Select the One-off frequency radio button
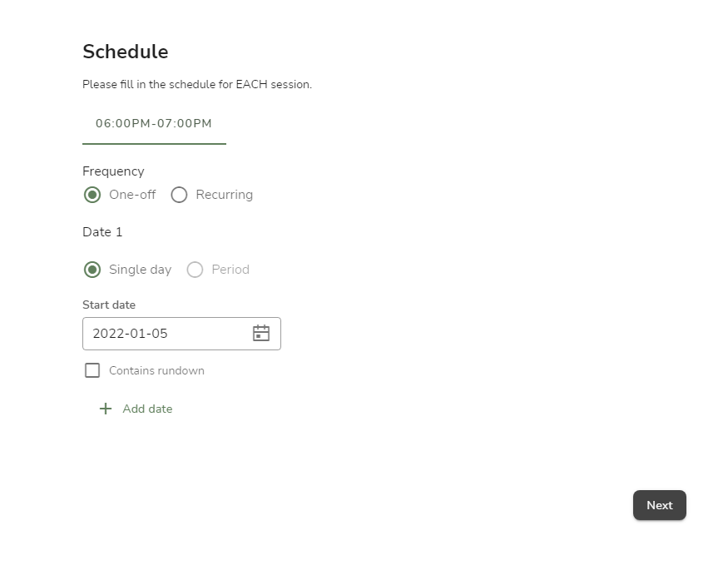This screenshot has height=575, width=728. 92,195
